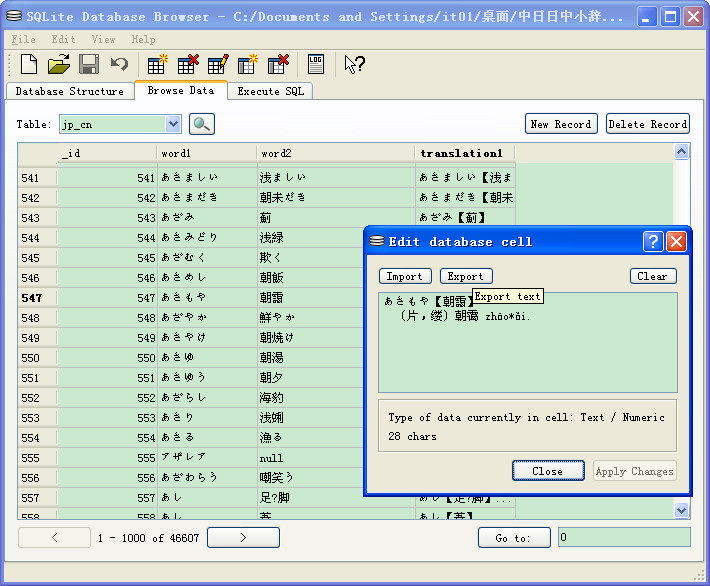Switch to the Database Structure tab
The width and height of the screenshot is (710, 586).
click(70, 91)
